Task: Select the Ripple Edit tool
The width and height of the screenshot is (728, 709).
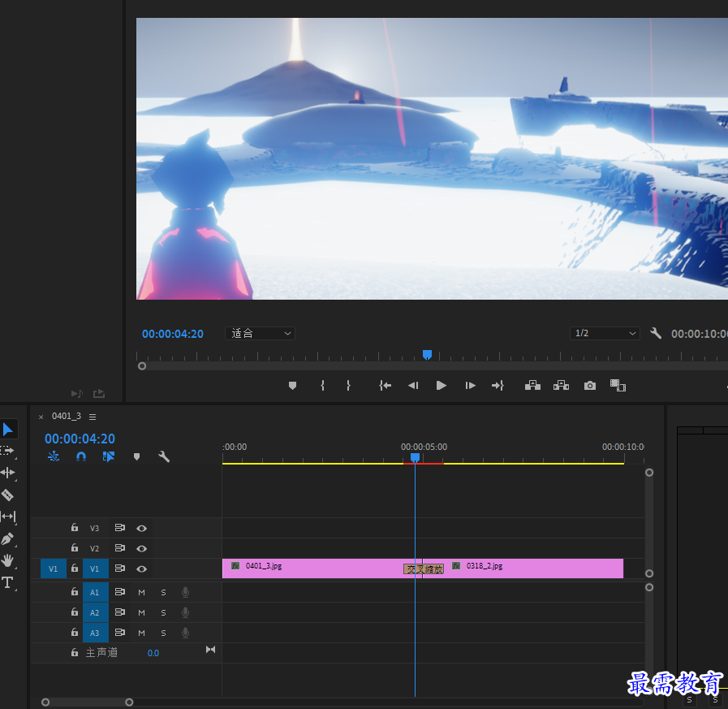Action: [8, 473]
